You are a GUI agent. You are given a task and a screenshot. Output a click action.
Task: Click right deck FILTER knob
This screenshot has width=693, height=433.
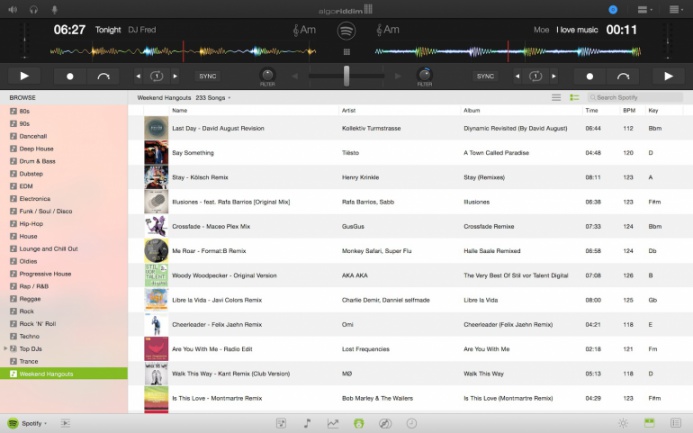coord(425,74)
